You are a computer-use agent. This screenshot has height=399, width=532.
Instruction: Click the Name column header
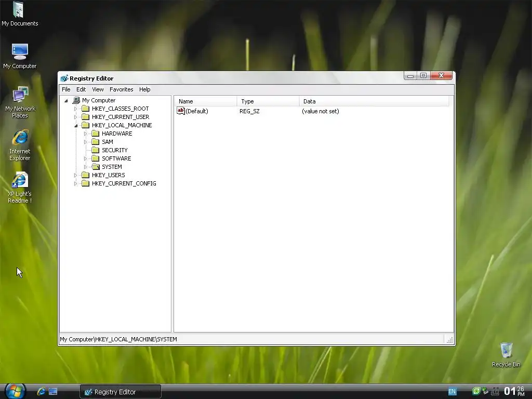tap(206, 101)
